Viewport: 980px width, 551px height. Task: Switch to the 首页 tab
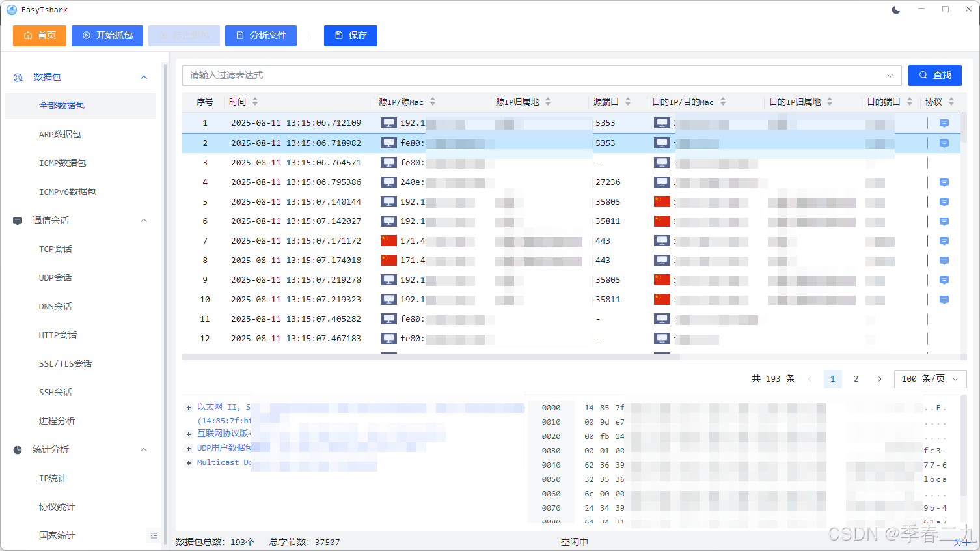point(39,36)
